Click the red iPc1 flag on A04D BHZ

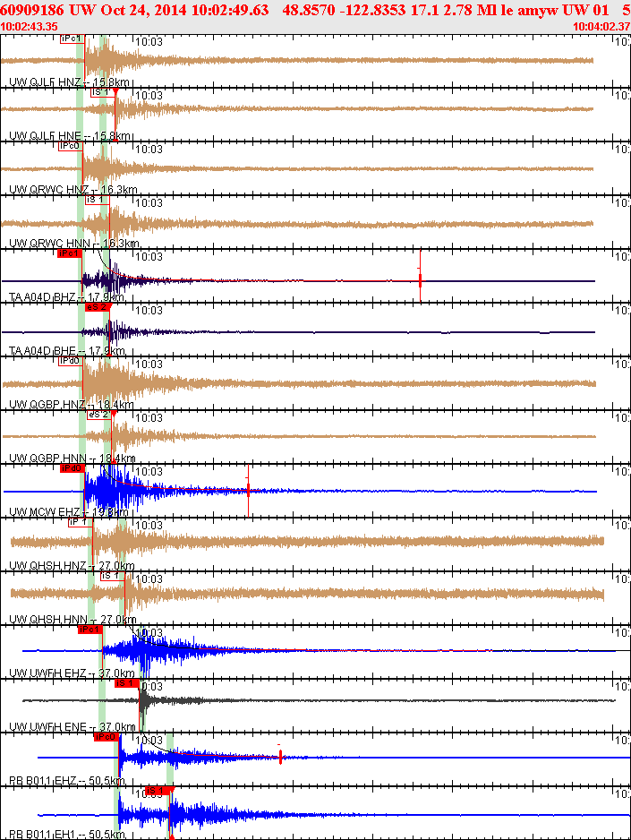pos(70,253)
